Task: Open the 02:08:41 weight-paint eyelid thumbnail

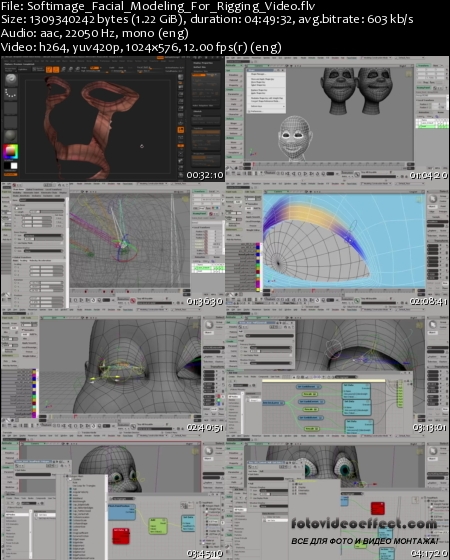Action: coord(337,245)
